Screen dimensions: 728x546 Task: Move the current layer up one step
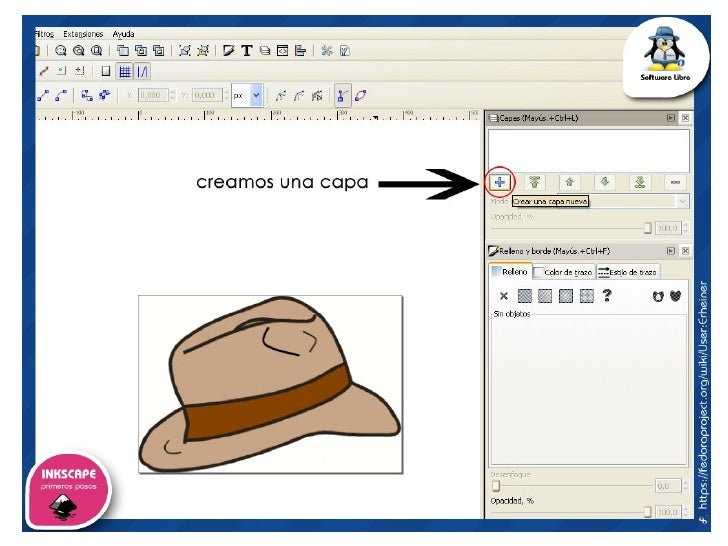[570, 182]
